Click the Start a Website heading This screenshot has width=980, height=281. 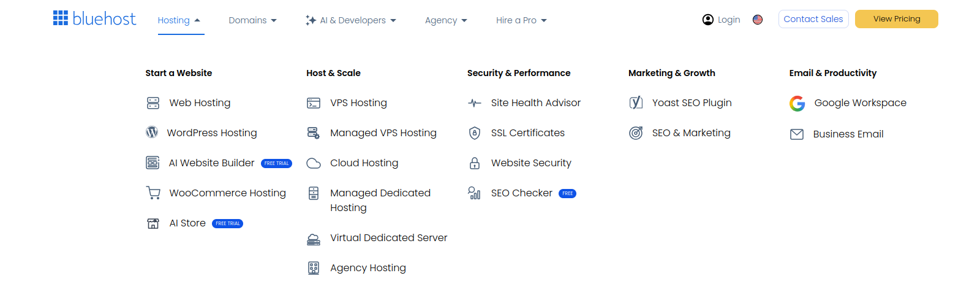[178, 73]
